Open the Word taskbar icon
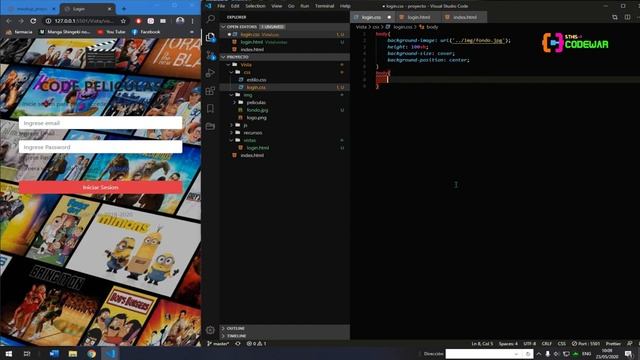Viewport: 640px width, 360px height. [54, 353]
